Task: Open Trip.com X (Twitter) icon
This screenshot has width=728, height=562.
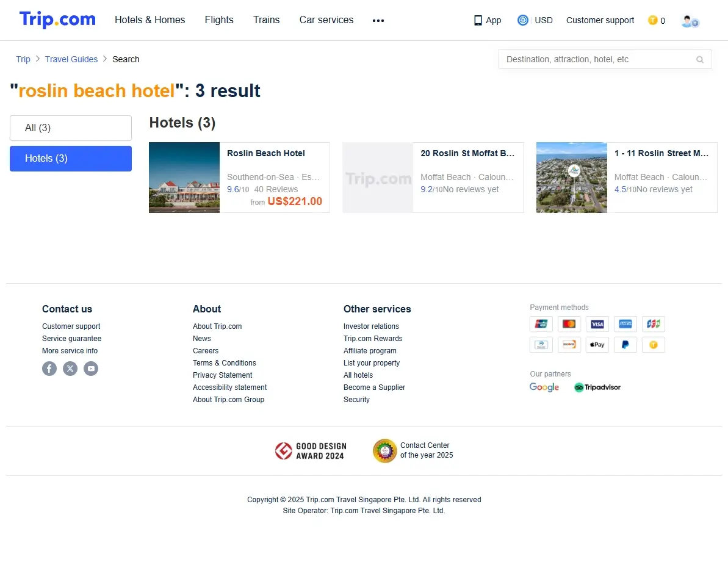Action: (x=70, y=369)
